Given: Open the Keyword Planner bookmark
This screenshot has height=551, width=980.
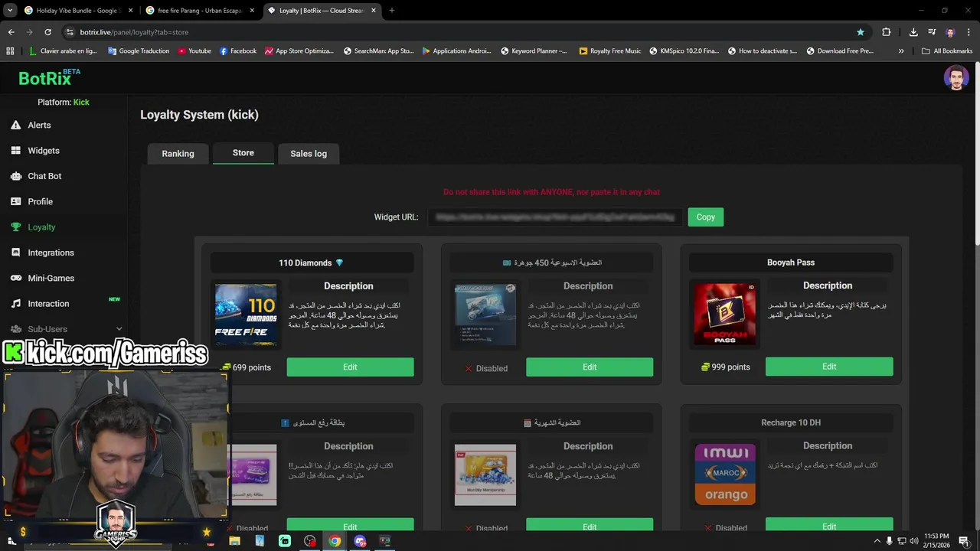Looking at the screenshot, I should pyautogui.click(x=534, y=51).
